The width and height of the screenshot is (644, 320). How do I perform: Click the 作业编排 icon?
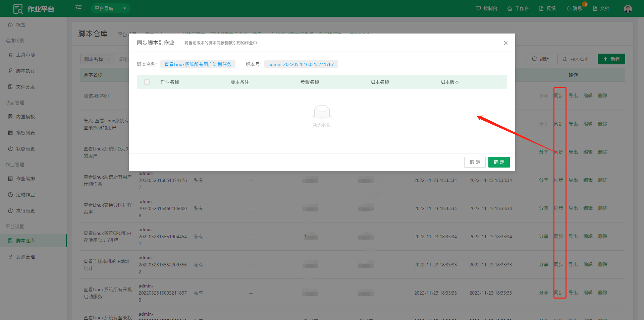[x=10, y=179]
